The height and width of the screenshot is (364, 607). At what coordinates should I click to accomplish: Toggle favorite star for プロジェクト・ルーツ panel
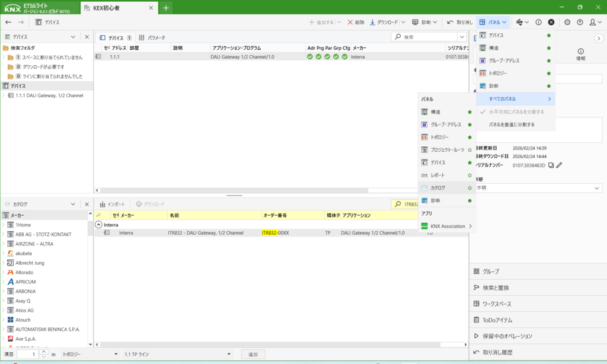pos(470,150)
